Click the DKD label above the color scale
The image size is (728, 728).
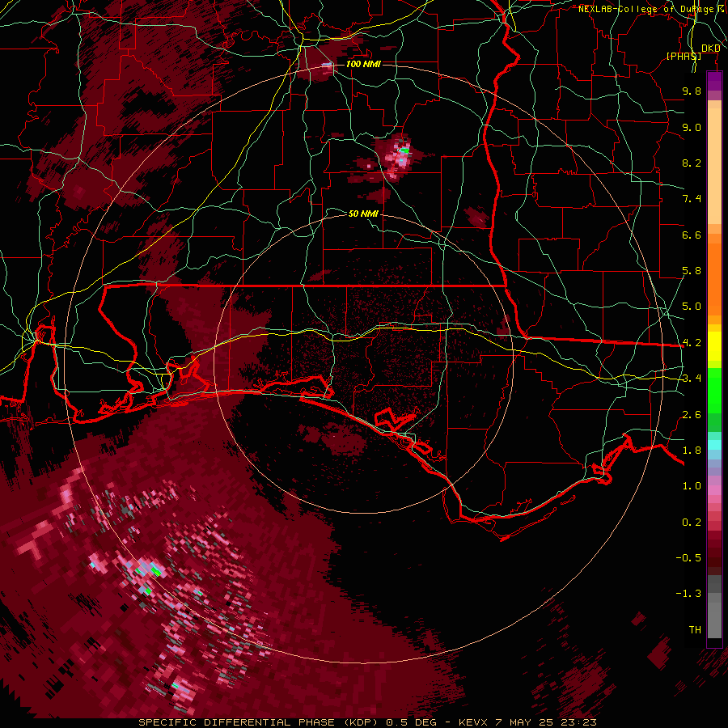point(711,48)
